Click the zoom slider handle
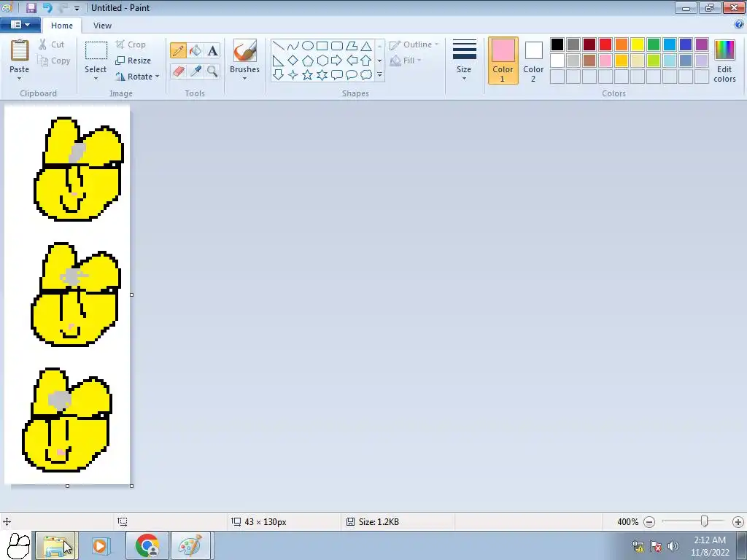Viewport: 747px width, 560px height. point(704,522)
